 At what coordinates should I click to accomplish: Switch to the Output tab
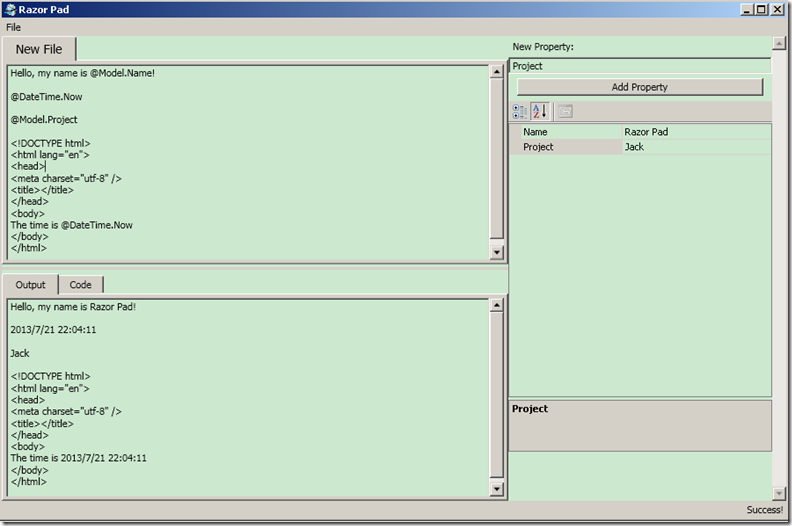(x=30, y=284)
